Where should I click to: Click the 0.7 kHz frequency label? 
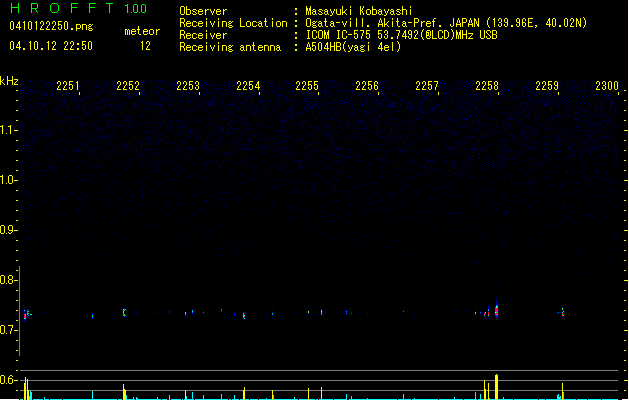pyautogui.click(x=7, y=330)
